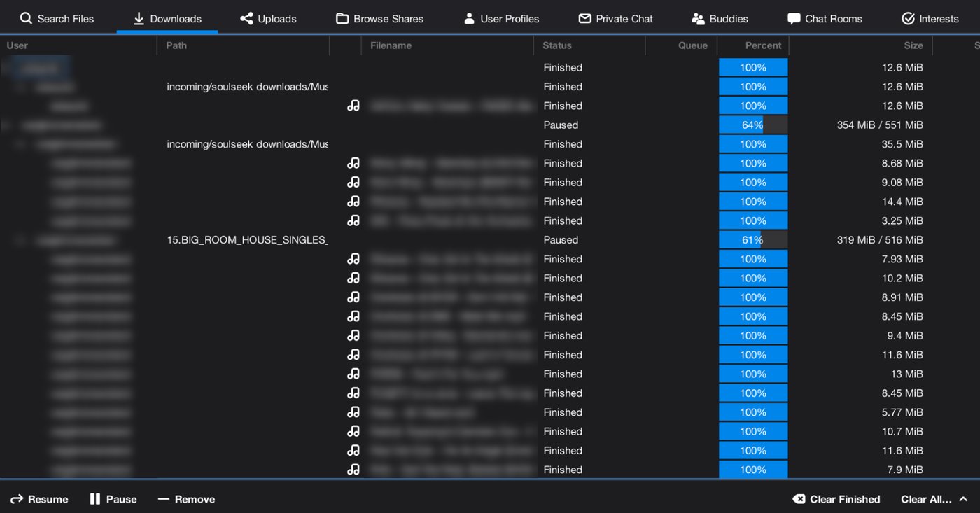Image resolution: width=980 pixels, height=513 pixels.
Task: Click the 9.4 MiB size cell
Action: (905, 335)
